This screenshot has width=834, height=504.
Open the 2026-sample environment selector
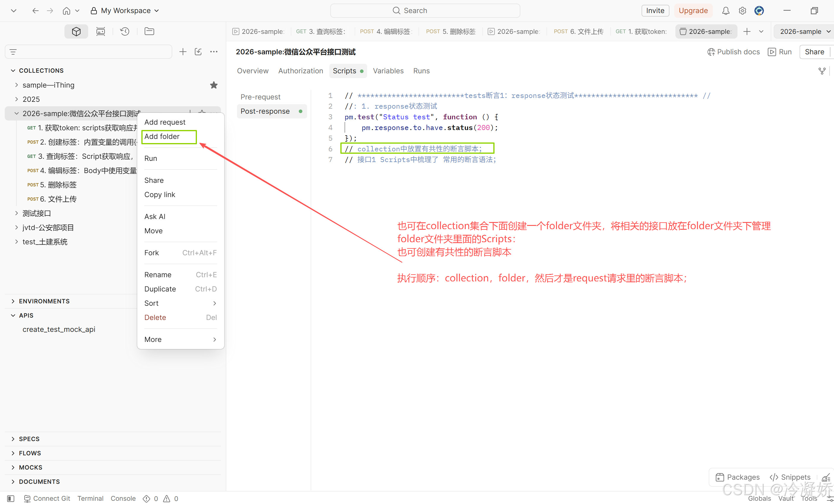pyautogui.click(x=805, y=31)
